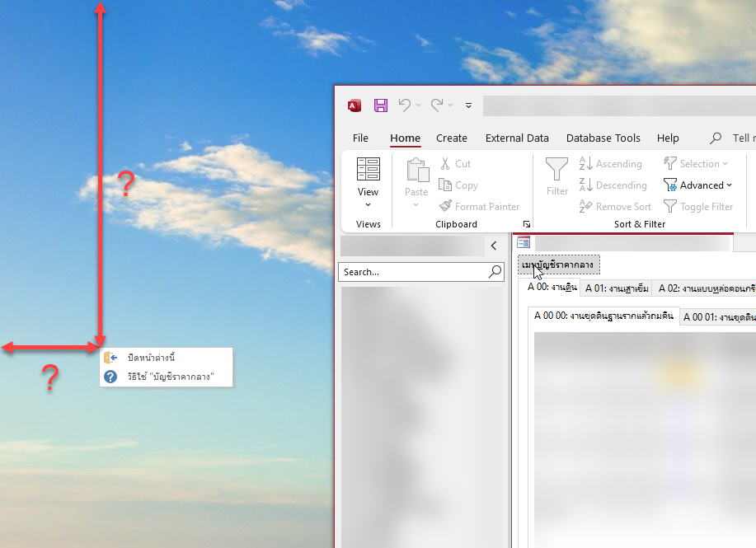
Task: Expand the Paste options arrow
Action: click(x=416, y=205)
